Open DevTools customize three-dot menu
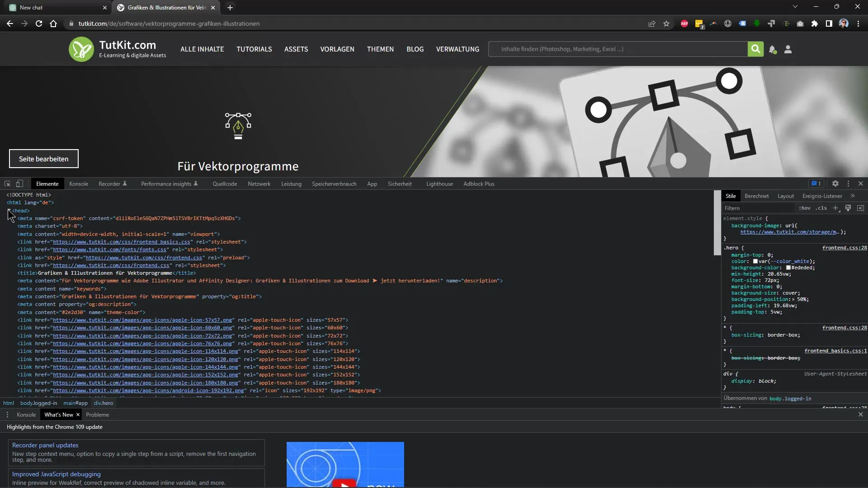The height and width of the screenshot is (488, 868). click(848, 184)
